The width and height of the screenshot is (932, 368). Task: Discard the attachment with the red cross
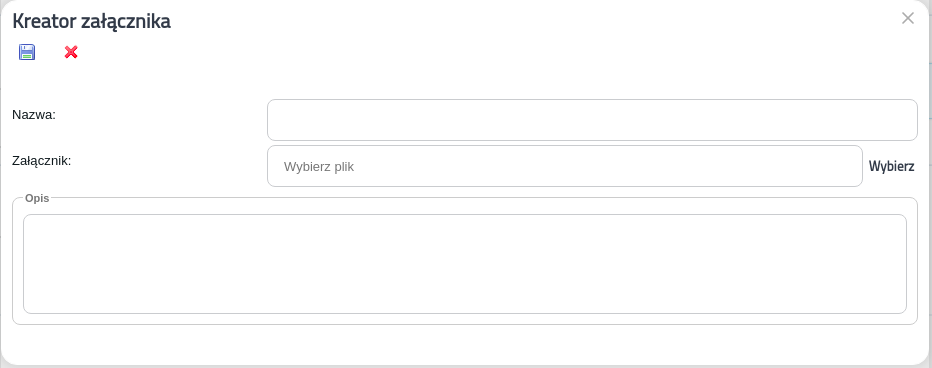[x=71, y=52]
